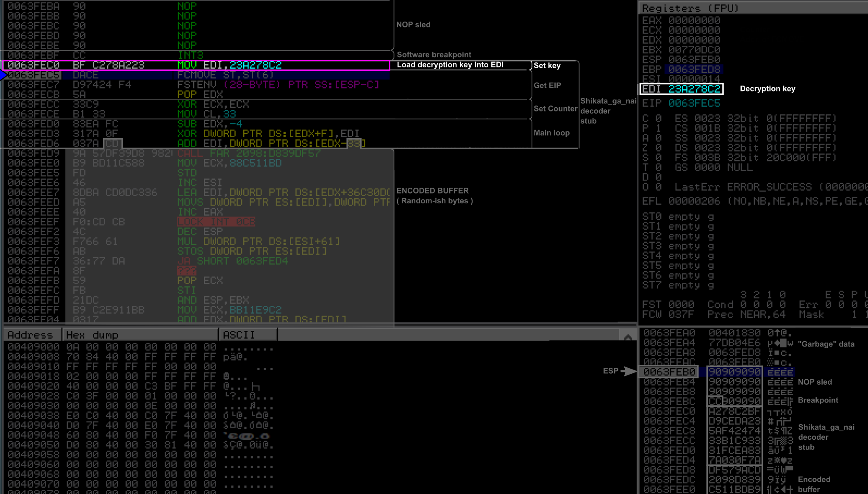The height and width of the screenshot is (494, 868).
Task: Click the EIP register value 0063FEC5
Action: 694,103
